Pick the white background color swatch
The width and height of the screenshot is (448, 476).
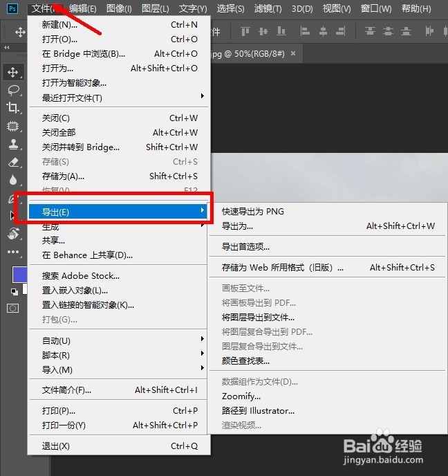click(25, 289)
